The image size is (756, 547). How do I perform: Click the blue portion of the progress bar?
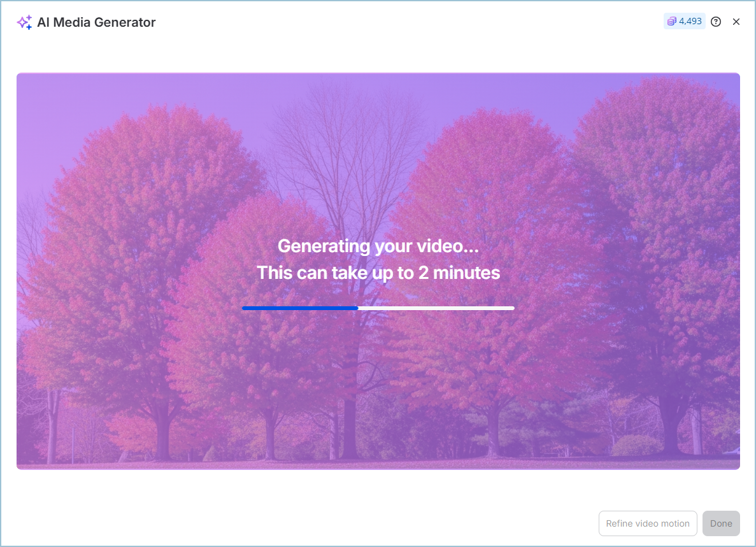(x=299, y=308)
